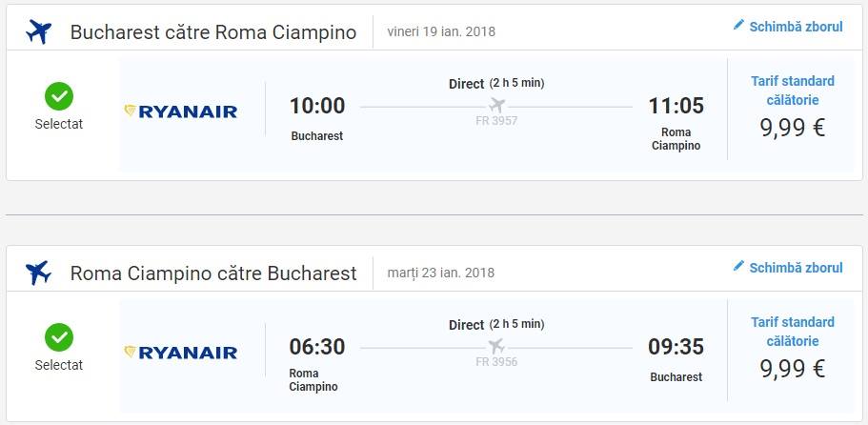
Task: Click the airplane icon beside Bucharest către Roma Ciampino
Action: (x=39, y=31)
